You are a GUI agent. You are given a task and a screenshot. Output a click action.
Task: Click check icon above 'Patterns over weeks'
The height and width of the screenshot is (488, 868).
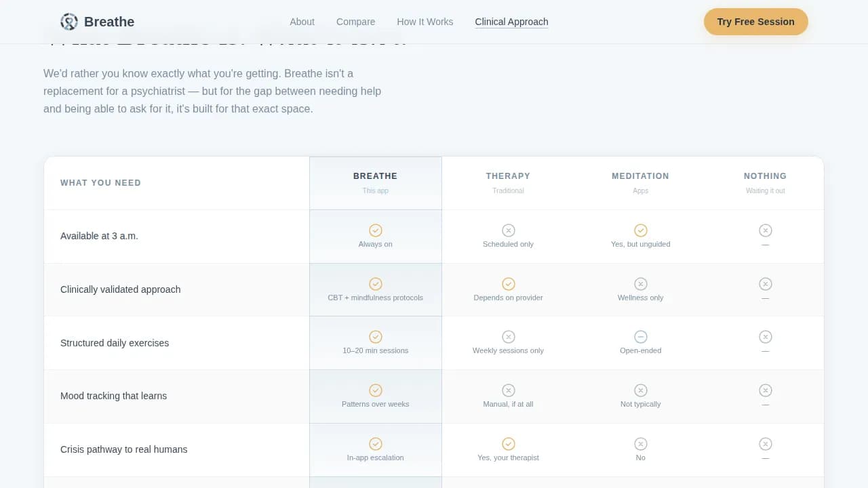click(x=376, y=390)
